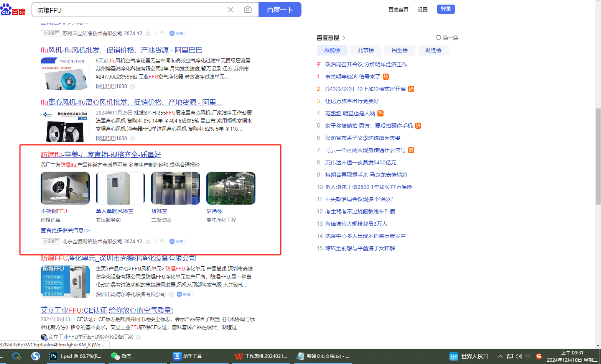Open hot topic 英伟达市值一夜蒸发6400亿元
601x364 pixels.
tap(361, 162)
